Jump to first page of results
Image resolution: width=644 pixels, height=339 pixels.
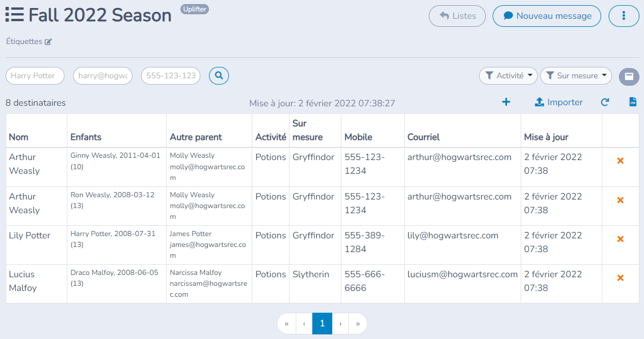point(287,324)
